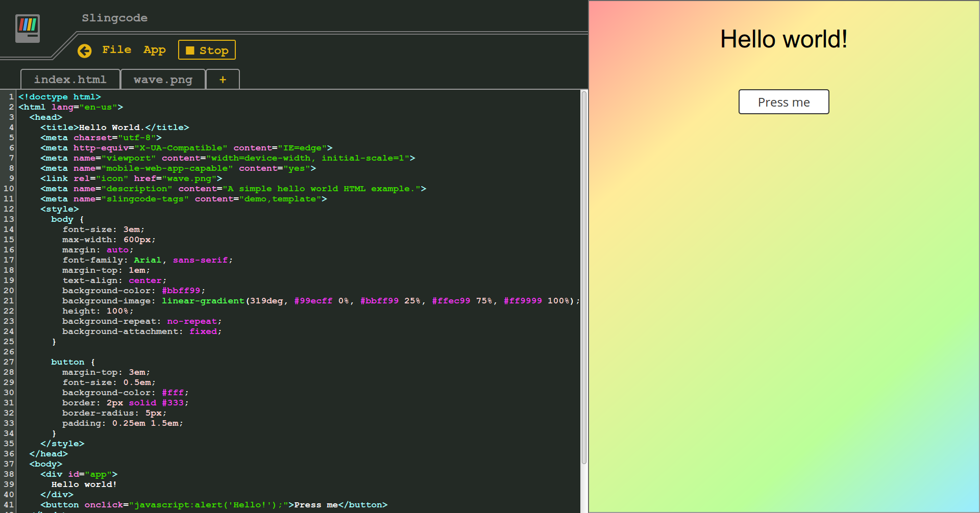980x513 pixels.
Task: Open the File menu
Action: click(117, 49)
